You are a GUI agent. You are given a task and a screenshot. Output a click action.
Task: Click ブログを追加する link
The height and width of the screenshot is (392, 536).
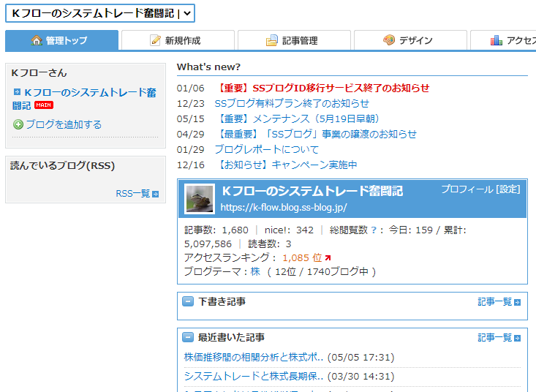pos(64,124)
